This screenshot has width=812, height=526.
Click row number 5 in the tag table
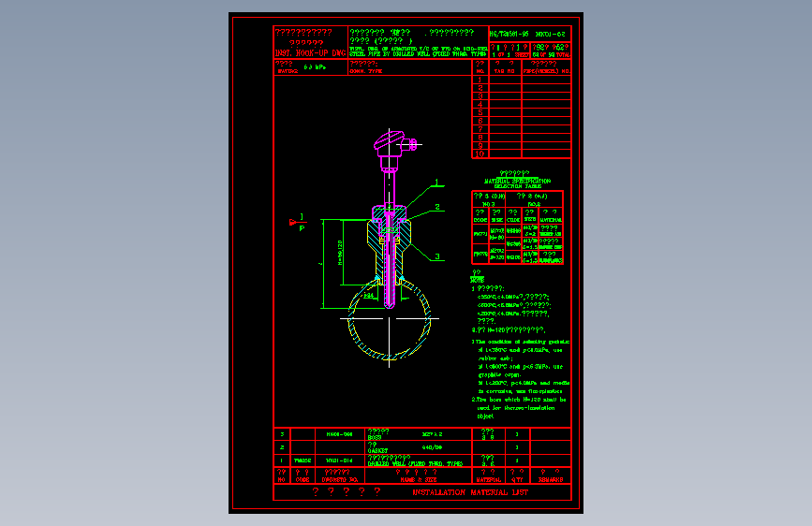[480, 112]
